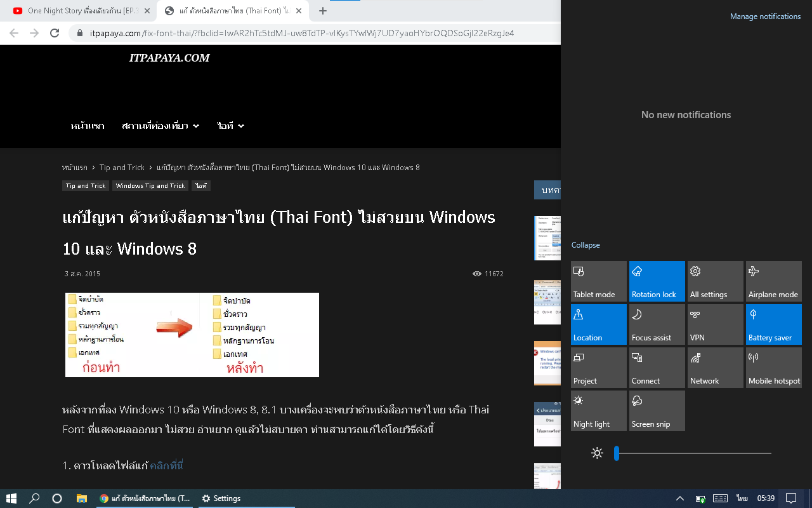
Task: Open Connect quick action
Action: coord(657,368)
